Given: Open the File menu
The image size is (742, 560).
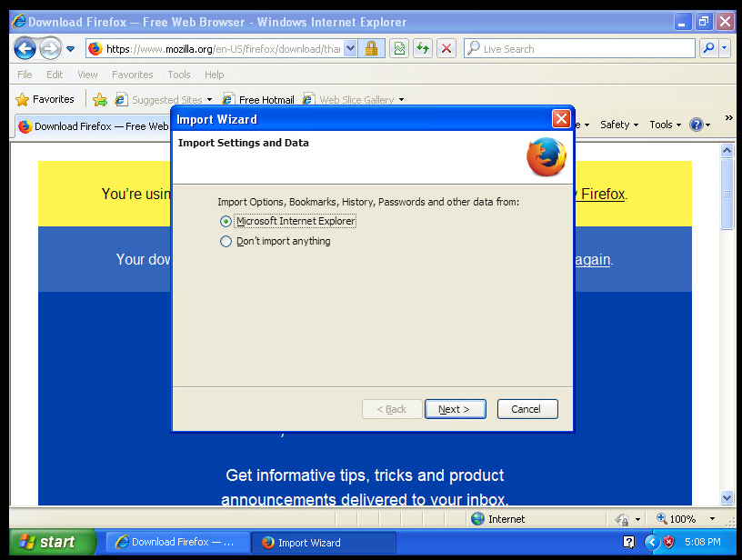Looking at the screenshot, I should coord(25,75).
